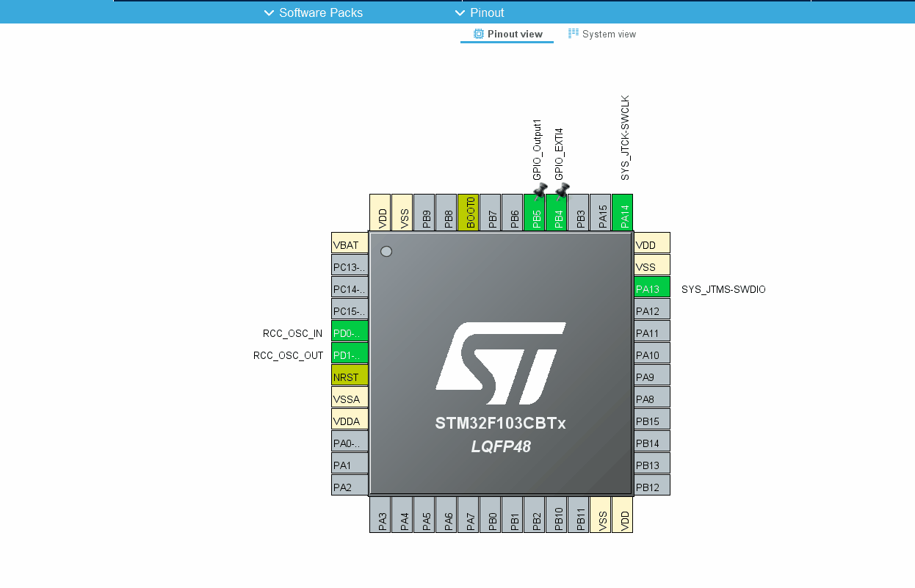Click the pushpin icon on PB4
Viewport: 915px width, 588px height.
[563, 192]
